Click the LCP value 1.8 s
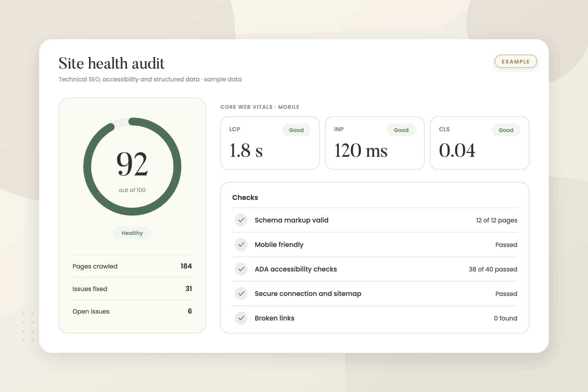Image resolution: width=588 pixels, height=392 pixels. coord(246,150)
